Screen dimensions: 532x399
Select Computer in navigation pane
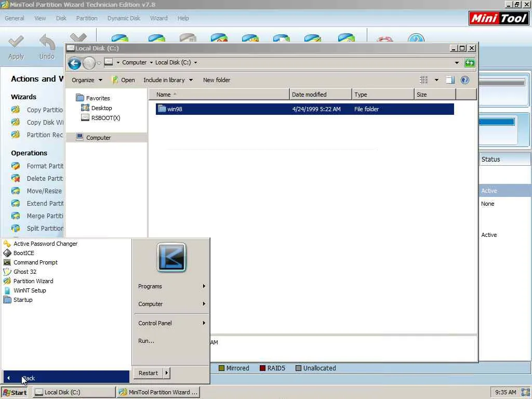click(106, 137)
